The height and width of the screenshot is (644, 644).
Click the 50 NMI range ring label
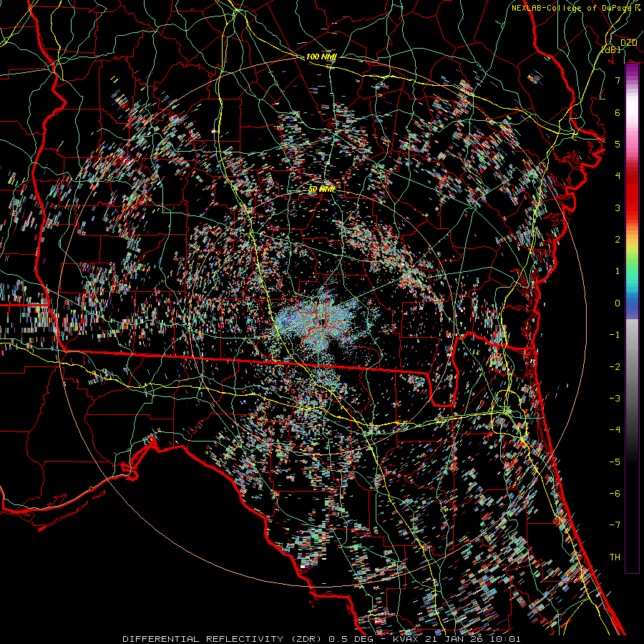(321, 189)
